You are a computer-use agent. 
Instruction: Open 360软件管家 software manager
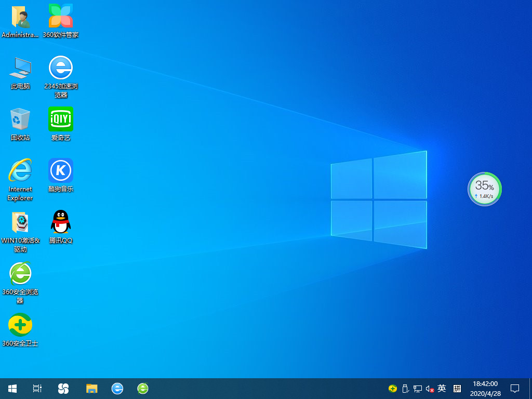tap(61, 16)
